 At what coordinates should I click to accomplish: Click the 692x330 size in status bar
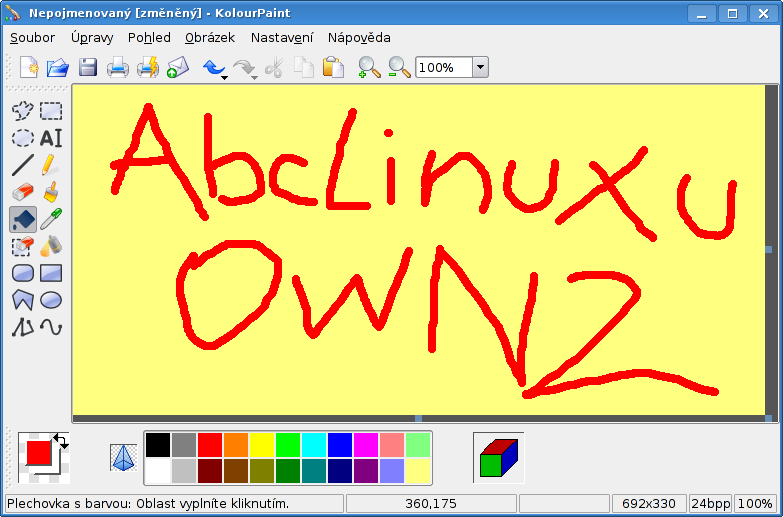[649, 504]
